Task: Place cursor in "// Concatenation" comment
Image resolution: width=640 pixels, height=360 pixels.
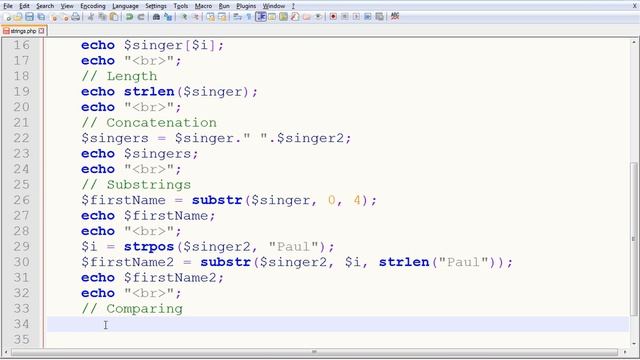Action: (149, 122)
